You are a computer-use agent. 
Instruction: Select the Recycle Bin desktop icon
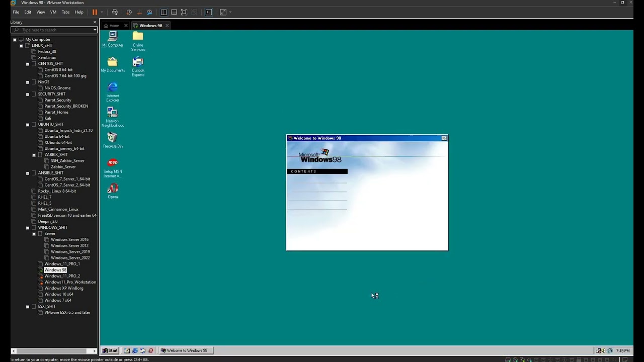pos(113,140)
